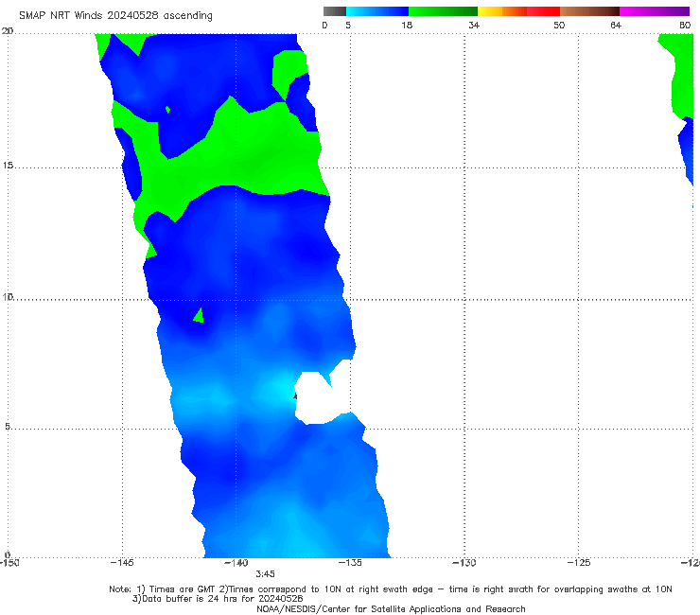Click the "Note: 1) Times are GMT" line
This screenshot has width=700, height=615.
tap(391, 589)
